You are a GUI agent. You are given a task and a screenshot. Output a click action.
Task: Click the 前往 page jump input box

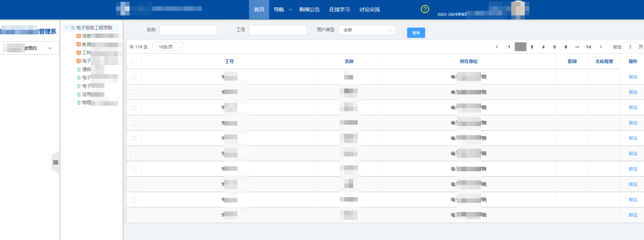pyautogui.click(x=630, y=47)
